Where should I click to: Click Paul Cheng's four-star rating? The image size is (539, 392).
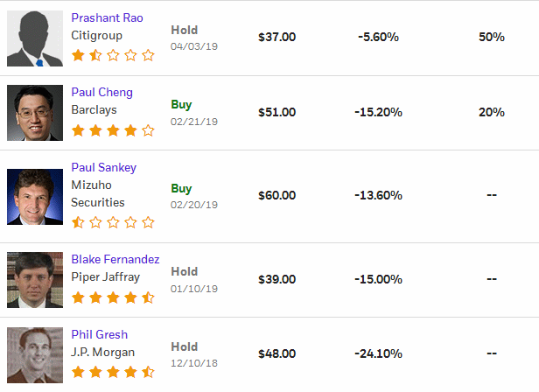click(113, 130)
